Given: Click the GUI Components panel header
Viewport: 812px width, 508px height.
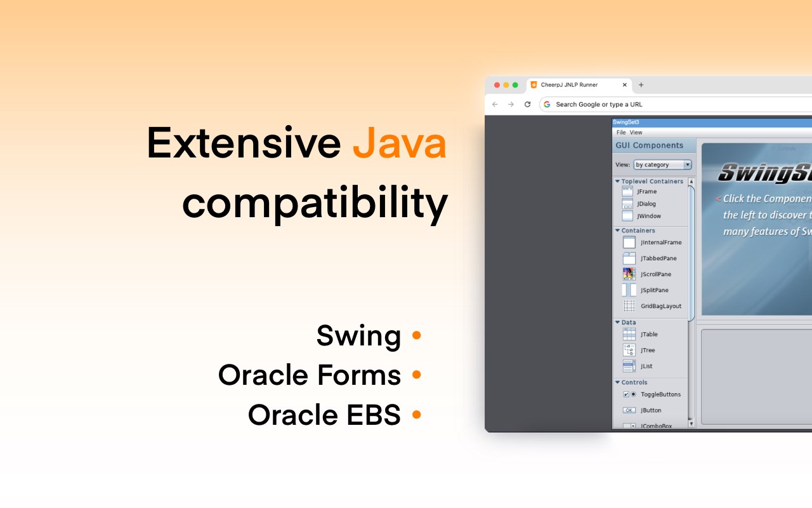Looking at the screenshot, I should [654, 145].
